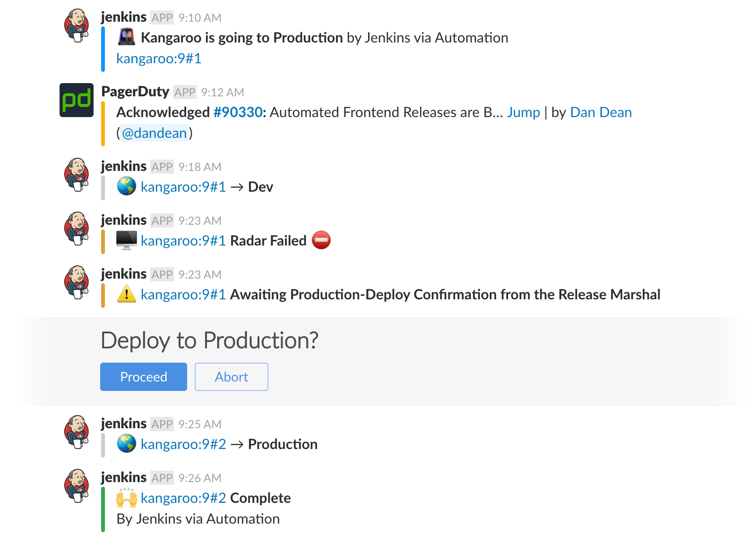
Task: Click the PagerDuty sender name
Action: click(135, 92)
